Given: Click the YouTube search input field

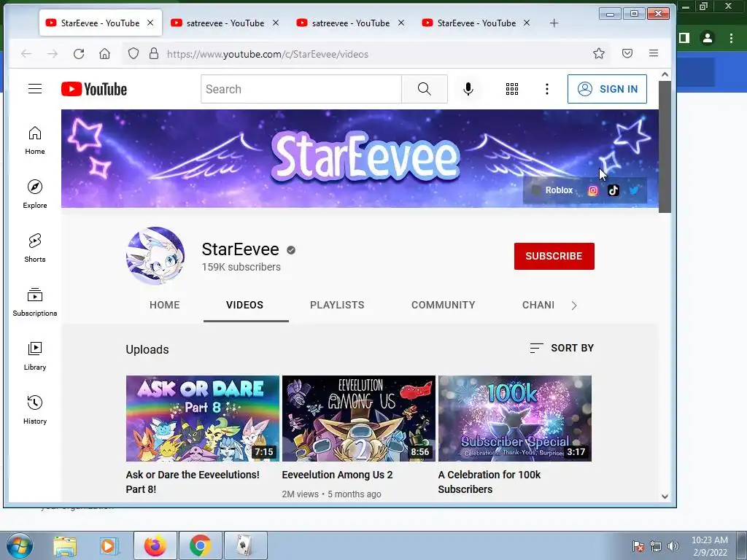Looking at the screenshot, I should point(301,89).
